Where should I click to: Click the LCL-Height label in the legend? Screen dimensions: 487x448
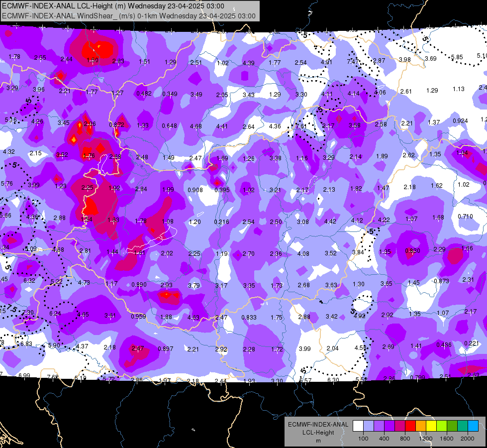click(318, 433)
